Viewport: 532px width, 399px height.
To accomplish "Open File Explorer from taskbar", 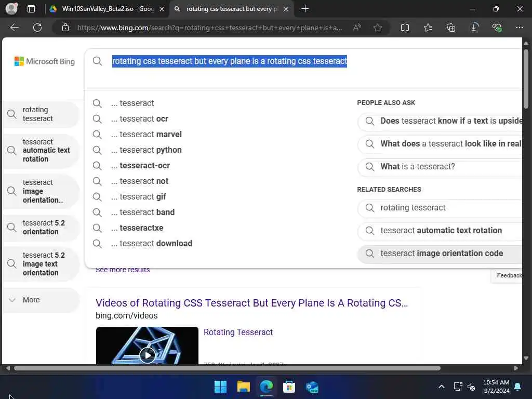I will tap(243, 387).
